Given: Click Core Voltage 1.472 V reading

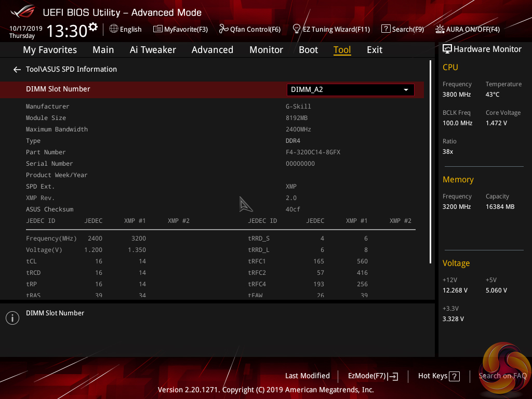Looking at the screenshot, I should pos(496,123).
